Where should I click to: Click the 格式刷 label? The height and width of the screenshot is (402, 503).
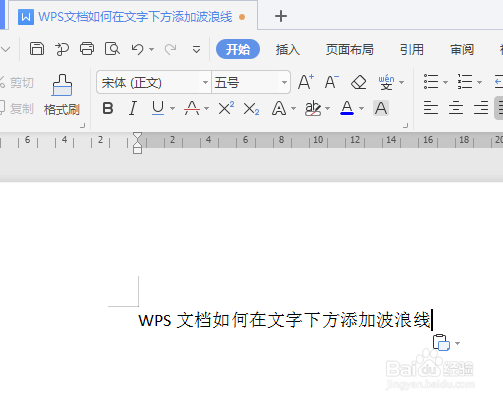[x=62, y=109]
